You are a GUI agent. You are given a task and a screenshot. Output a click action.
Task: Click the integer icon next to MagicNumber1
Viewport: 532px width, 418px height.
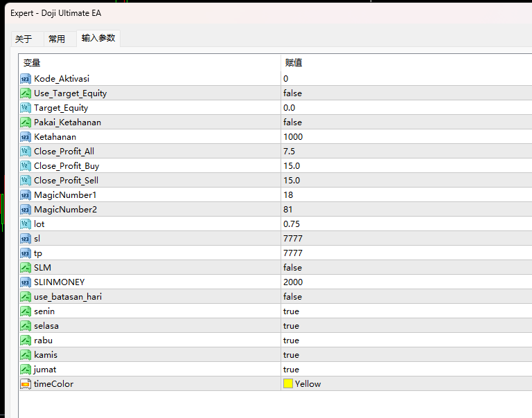pyautogui.click(x=26, y=195)
